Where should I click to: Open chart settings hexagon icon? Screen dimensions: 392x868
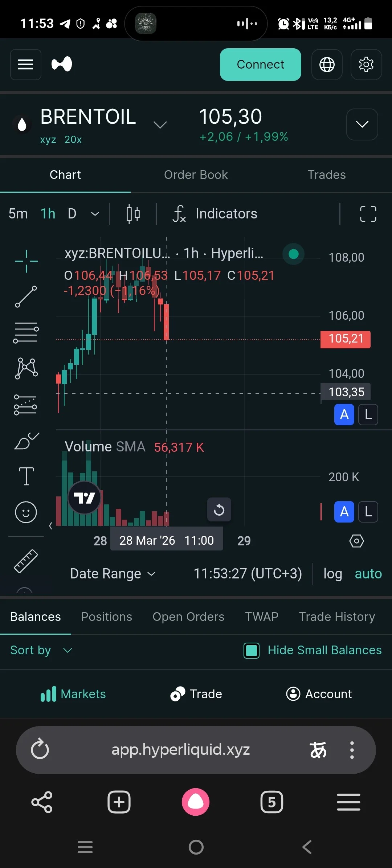356,541
